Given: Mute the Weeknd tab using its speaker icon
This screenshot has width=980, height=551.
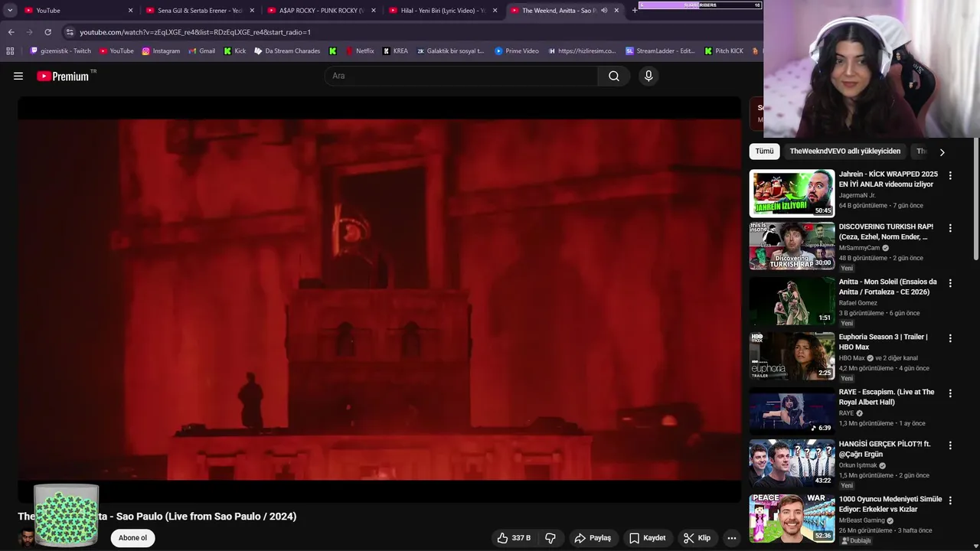Looking at the screenshot, I should coord(604,11).
